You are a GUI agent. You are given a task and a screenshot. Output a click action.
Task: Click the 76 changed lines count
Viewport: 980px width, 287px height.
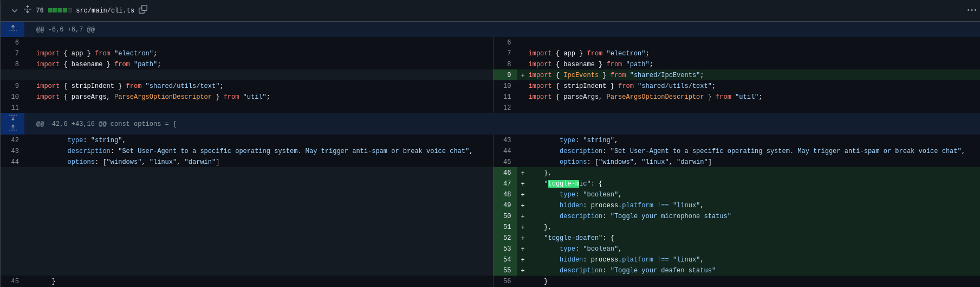pyautogui.click(x=40, y=10)
